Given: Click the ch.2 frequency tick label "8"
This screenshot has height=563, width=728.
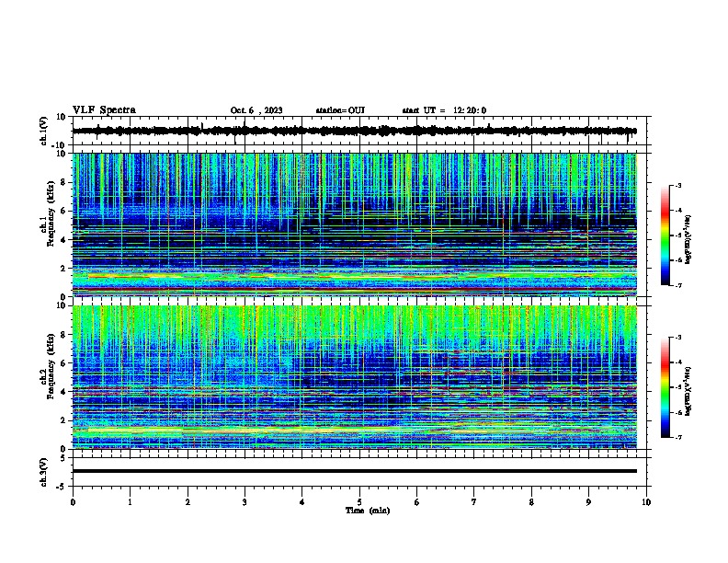Looking at the screenshot, I should coord(63,335).
